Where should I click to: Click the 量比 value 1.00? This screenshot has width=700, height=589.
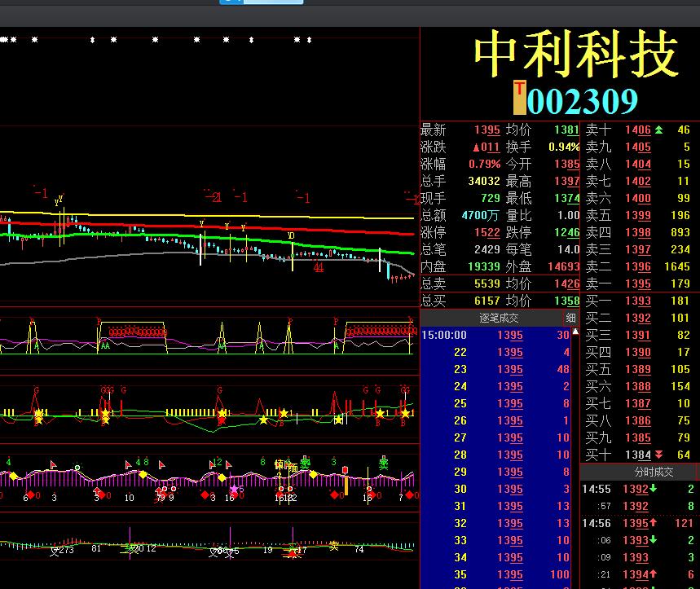point(568,215)
